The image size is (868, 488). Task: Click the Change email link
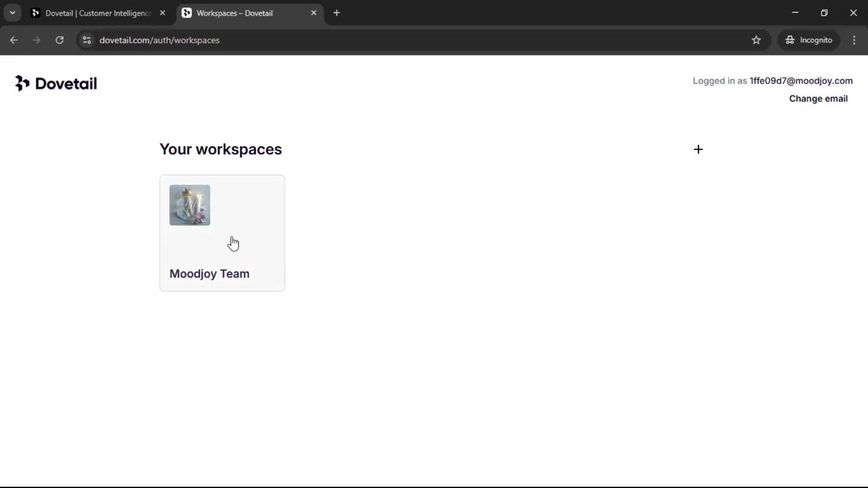[818, 99]
